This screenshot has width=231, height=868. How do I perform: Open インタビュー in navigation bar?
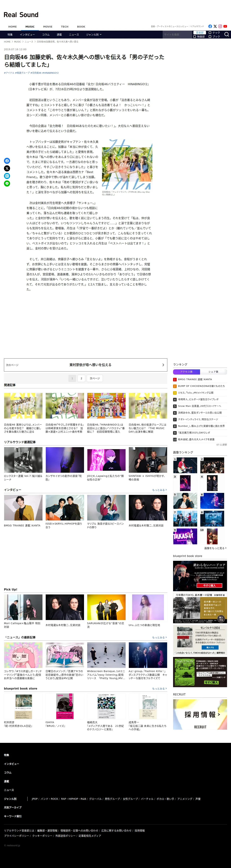pyautogui.click(x=27, y=35)
